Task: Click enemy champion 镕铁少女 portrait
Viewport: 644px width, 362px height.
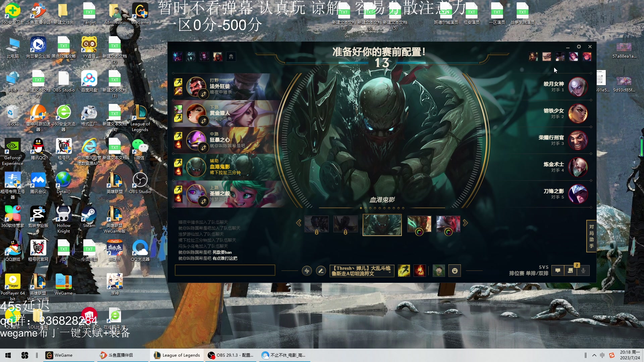Action: pyautogui.click(x=578, y=114)
